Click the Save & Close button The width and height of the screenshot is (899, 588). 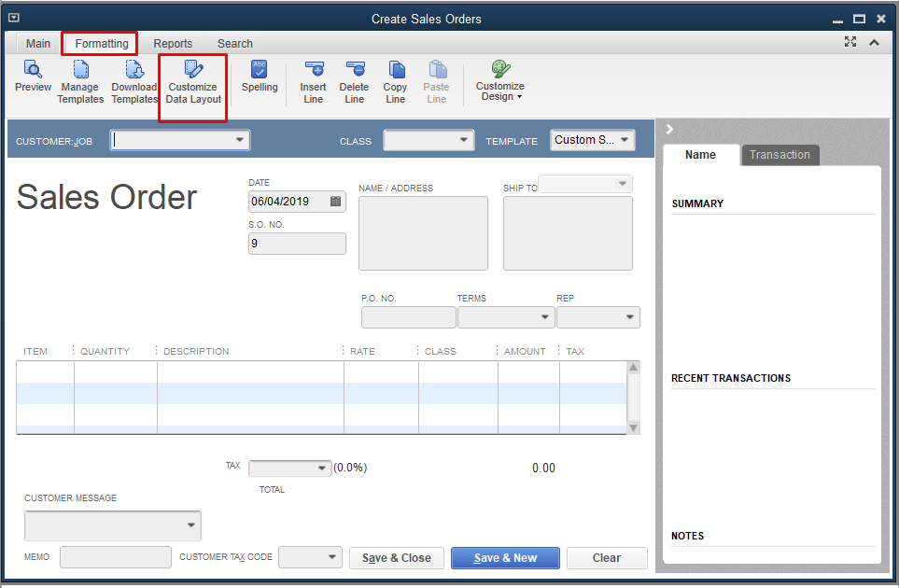(396, 557)
